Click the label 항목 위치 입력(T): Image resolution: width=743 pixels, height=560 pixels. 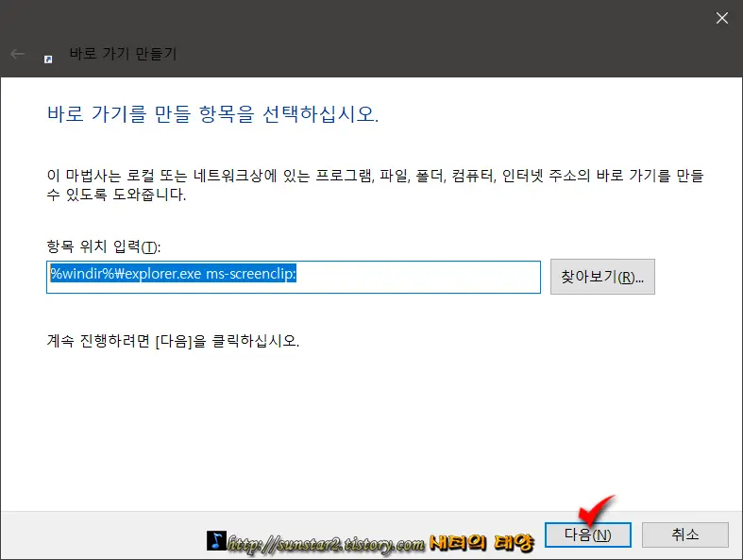coord(104,246)
